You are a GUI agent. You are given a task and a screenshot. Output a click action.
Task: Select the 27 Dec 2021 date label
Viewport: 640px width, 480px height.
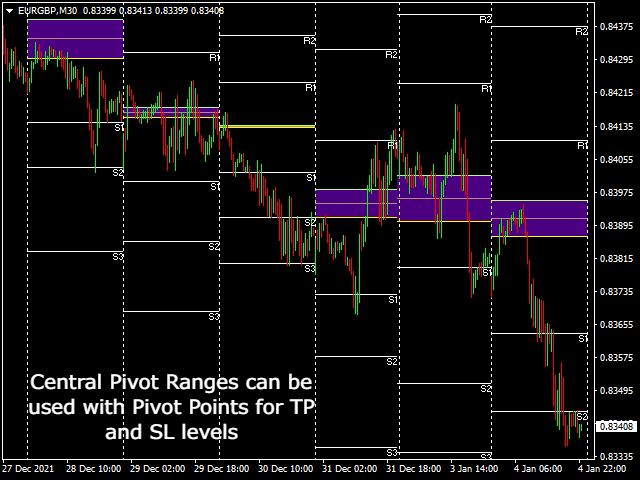(x=27, y=468)
